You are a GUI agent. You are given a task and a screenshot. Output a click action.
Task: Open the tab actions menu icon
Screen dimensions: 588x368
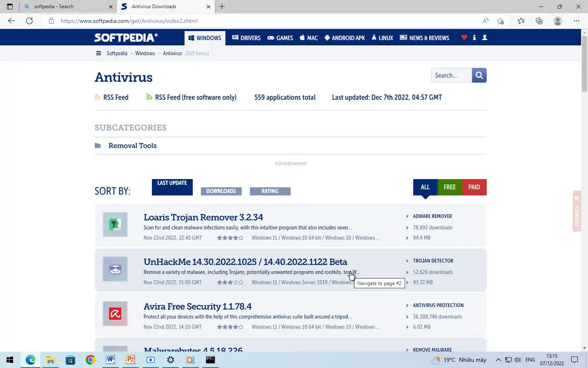click(10, 7)
